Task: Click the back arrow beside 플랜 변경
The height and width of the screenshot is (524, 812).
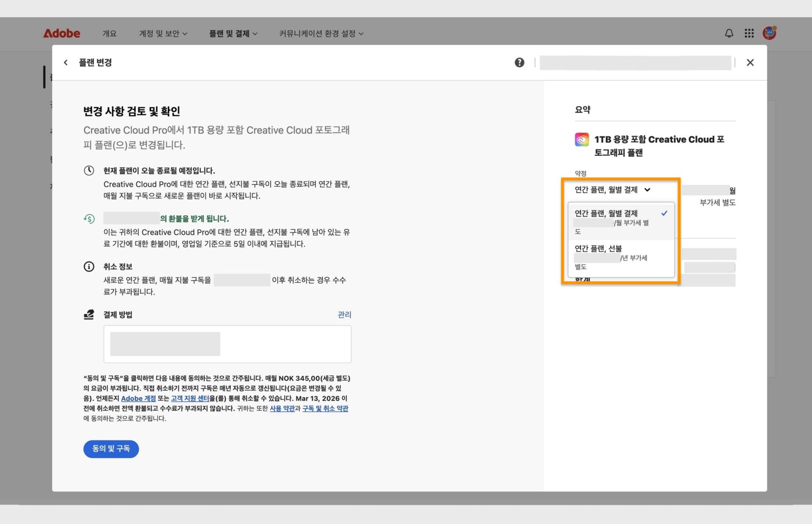Action: pos(66,62)
